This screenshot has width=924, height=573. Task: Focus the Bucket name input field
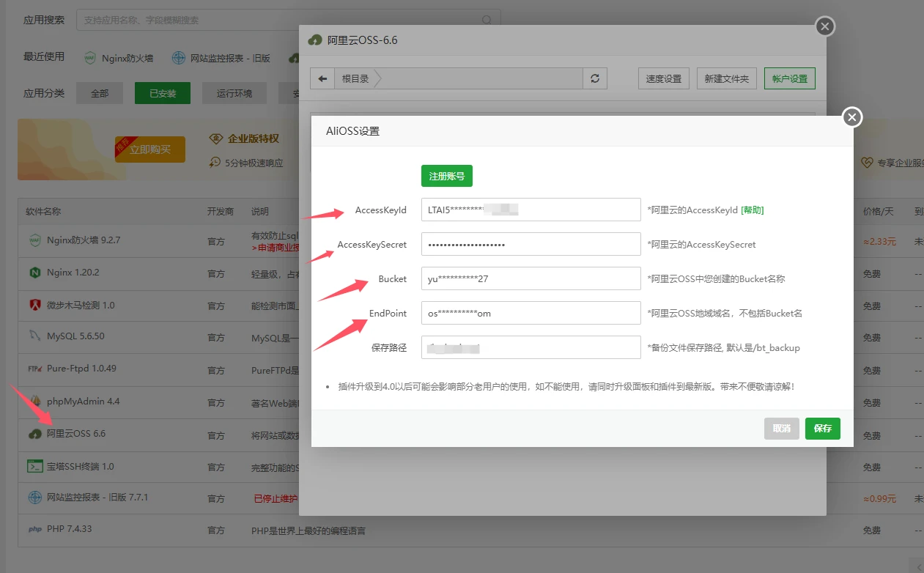(x=531, y=278)
